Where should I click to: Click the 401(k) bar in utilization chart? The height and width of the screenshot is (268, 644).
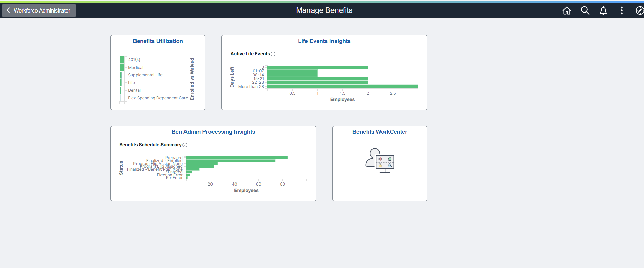pyautogui.click(x=122, y=60)
